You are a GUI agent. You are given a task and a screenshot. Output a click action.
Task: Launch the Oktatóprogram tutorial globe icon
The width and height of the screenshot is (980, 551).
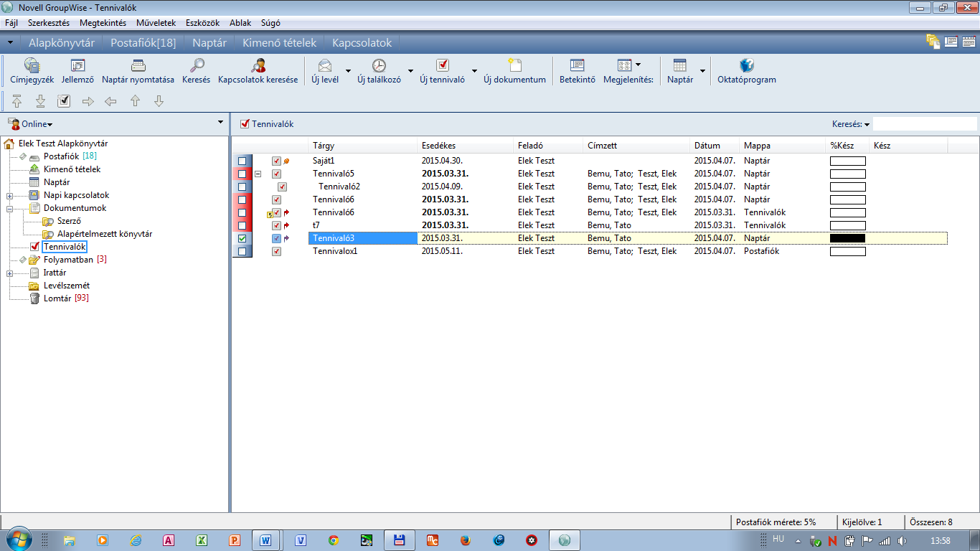pyautogui.click(x=747, y=65)
